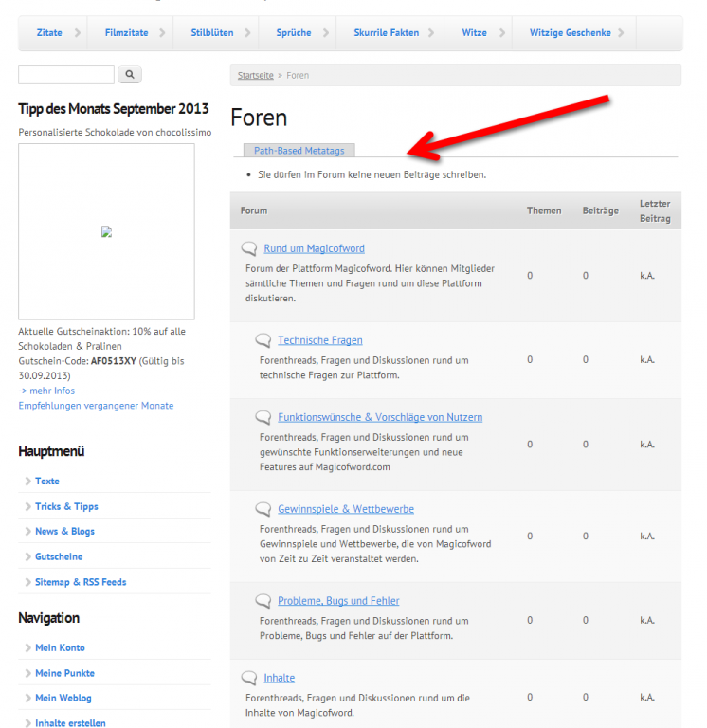Open Mein Konto in the Navigation menu

click(60, 647)
